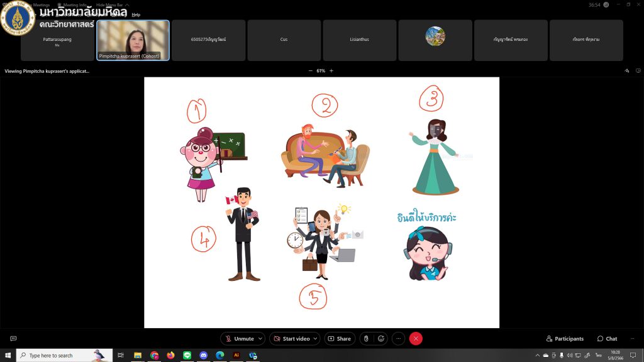This screenshot has width=644, height=362.
Task: Expand video options arrow beside Start video
Action: [316, 339]
